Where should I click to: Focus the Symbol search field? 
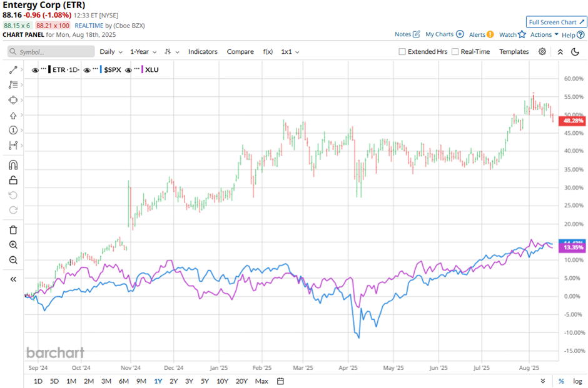[x=51, y=52]
